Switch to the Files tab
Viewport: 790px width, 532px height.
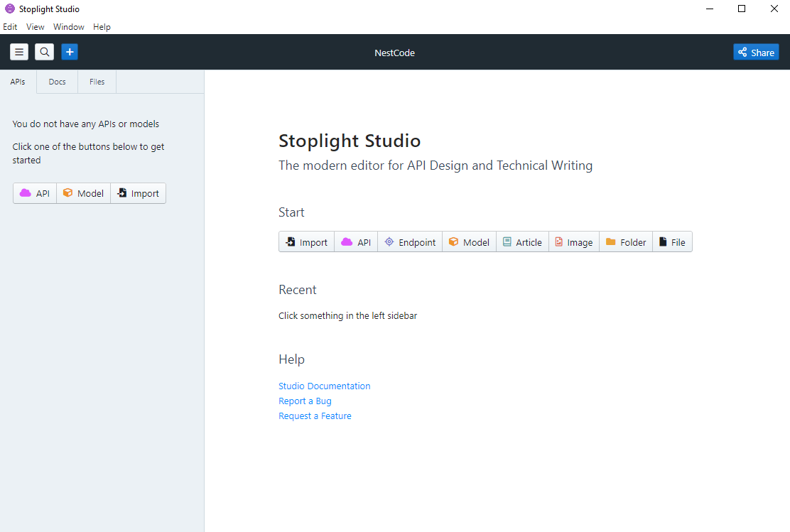click(x=97, y=82)
